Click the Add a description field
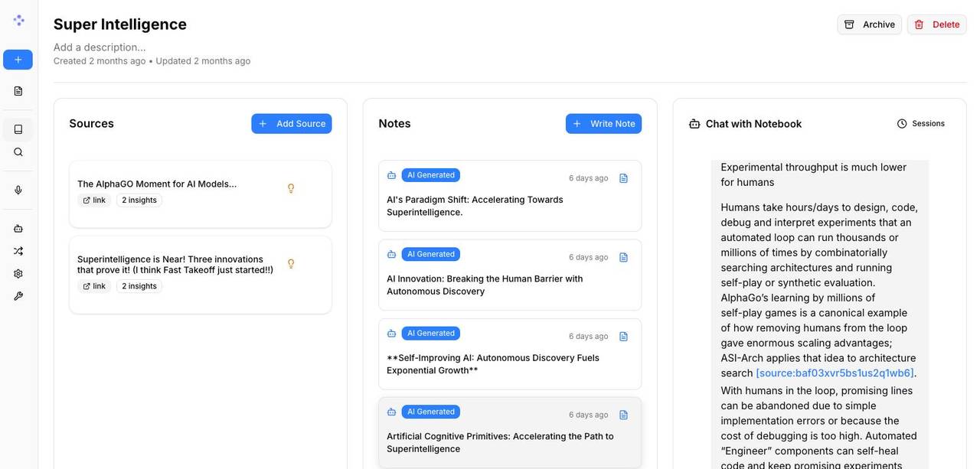This screenshot has height=469, width=980. pos(100,47)
